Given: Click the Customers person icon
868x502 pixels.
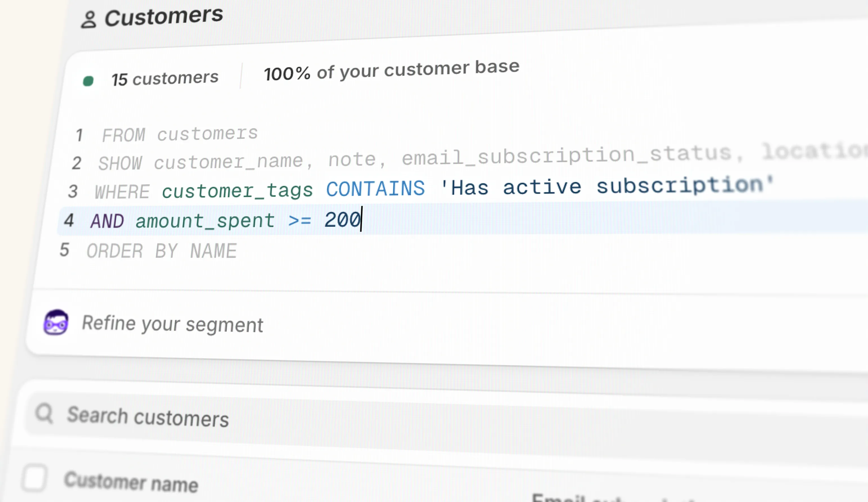Looking at the screenshot, I should pos(88,20).
